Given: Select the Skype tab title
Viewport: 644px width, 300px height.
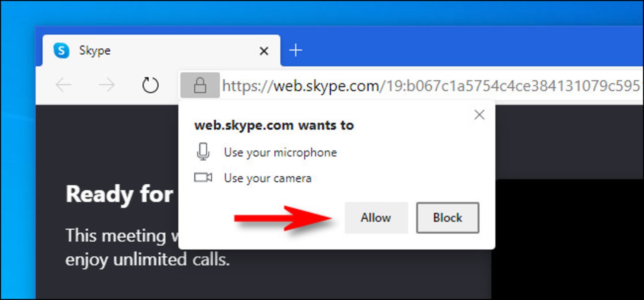Looking at the screenshot, I should pos(95,51).
